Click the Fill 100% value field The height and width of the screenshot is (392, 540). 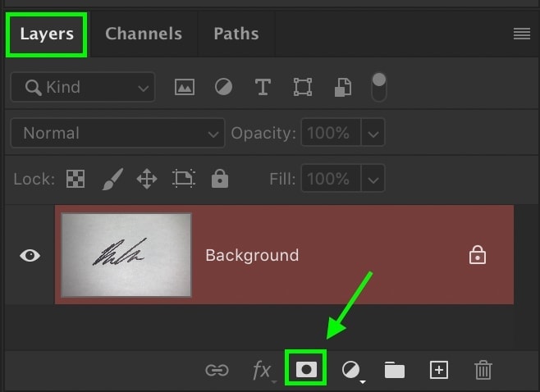pyautogui.click(x=331, y=178)
